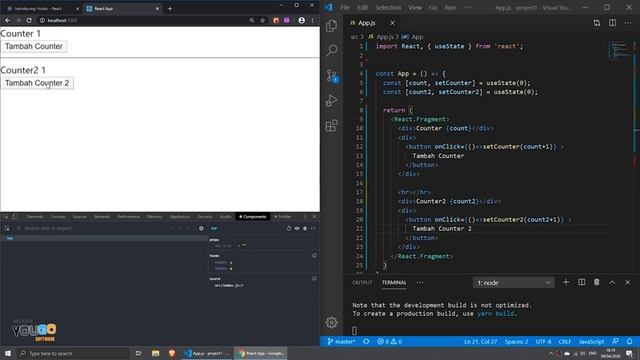Open the feedback icon in the status bar
Screen dimensions: 640x360
[616, 341]
